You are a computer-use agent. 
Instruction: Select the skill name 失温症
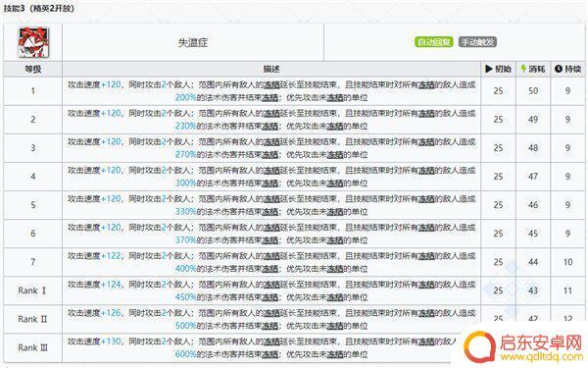pos(193,43)
